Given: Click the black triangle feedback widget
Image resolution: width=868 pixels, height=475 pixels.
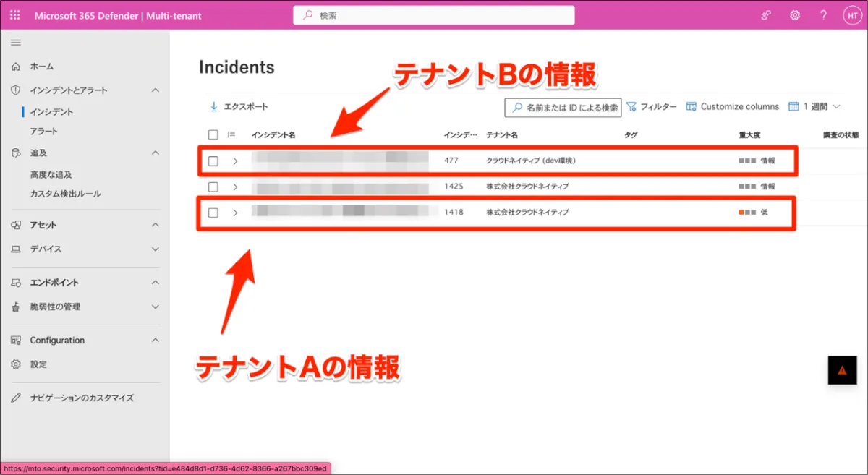Looking at the screenshot, I should [842, 370].
